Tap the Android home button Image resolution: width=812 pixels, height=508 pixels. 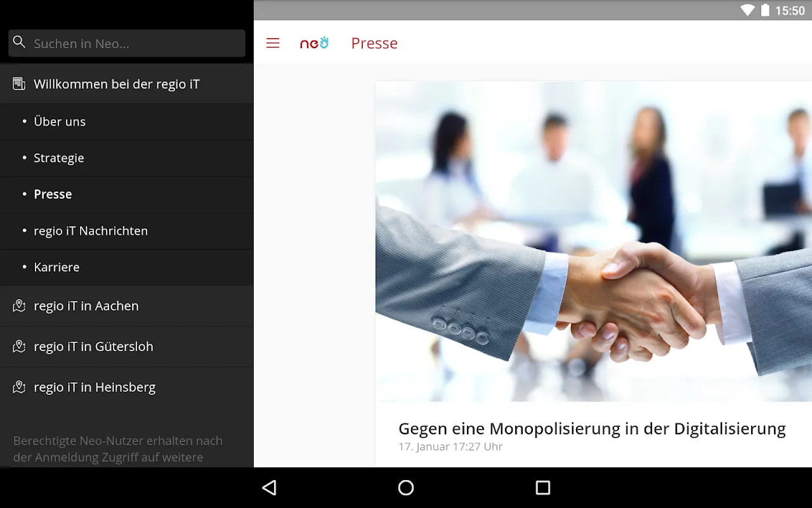[x=406, y=488]
